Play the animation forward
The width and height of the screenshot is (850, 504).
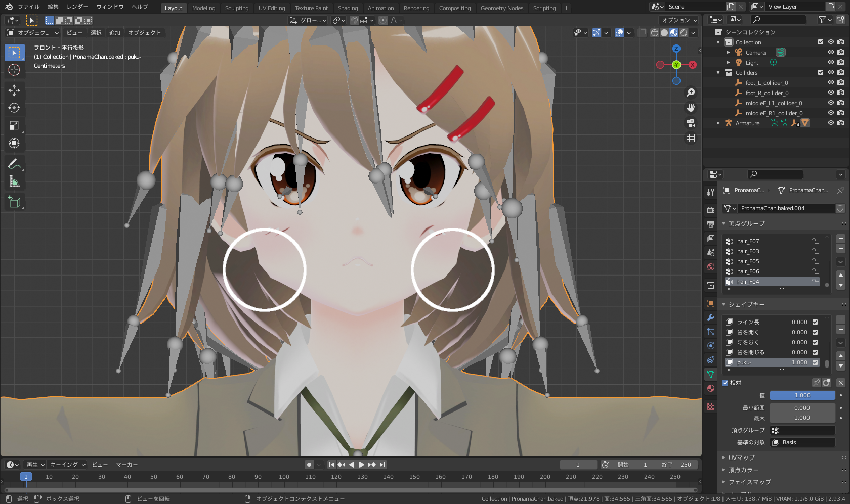[x=362, y=465]
